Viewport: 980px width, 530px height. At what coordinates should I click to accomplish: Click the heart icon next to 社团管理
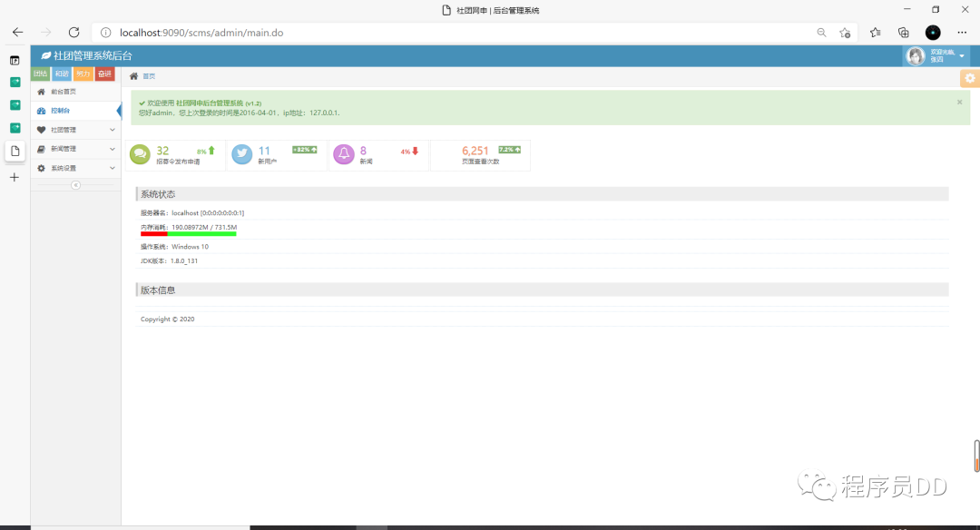pyautogui.click(x=41, y=130)
